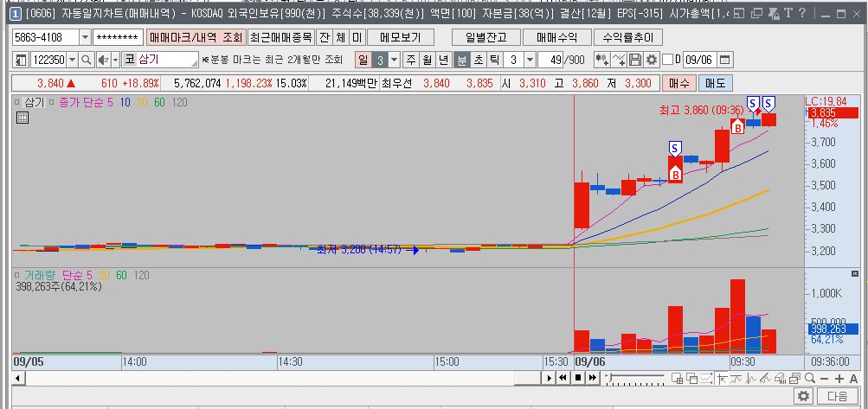868x409 pixels.
Task: Expand the stock code 122350 dropdown
Action: click(x=73, y=60)
